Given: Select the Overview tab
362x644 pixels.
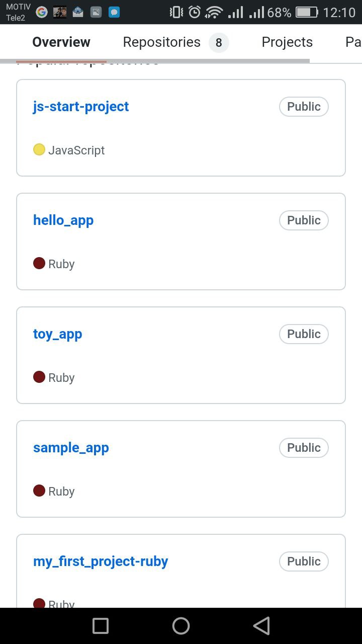Looking at the screenshot, I should tap(61, 42).
